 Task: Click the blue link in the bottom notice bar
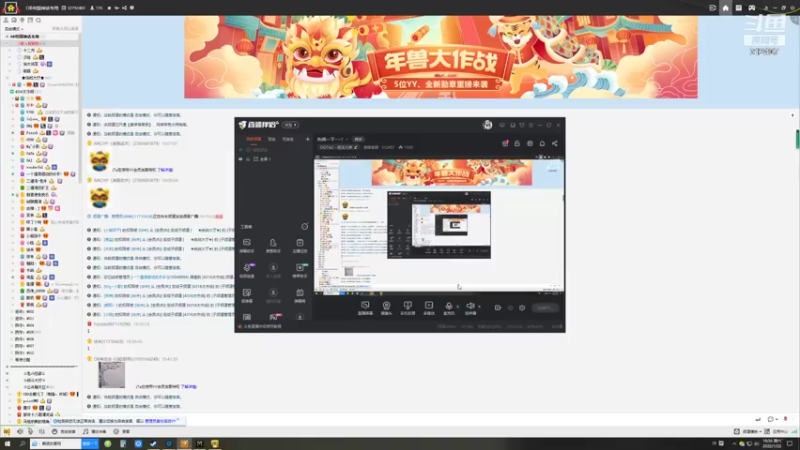[x=161, y=421]
